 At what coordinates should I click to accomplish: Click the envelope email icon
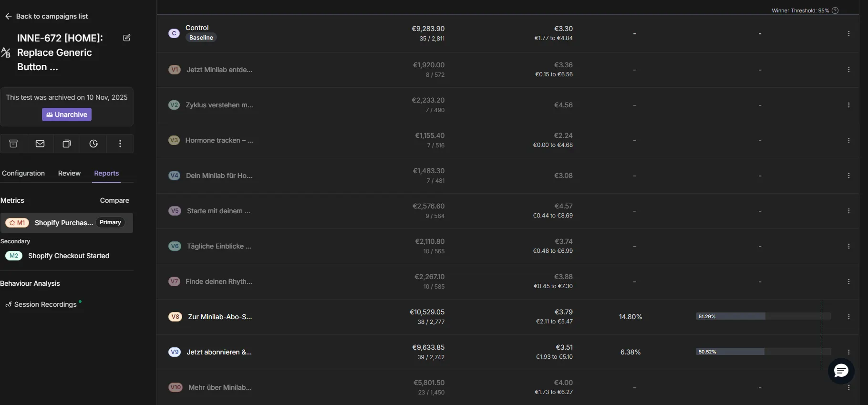tap(40, 144)
